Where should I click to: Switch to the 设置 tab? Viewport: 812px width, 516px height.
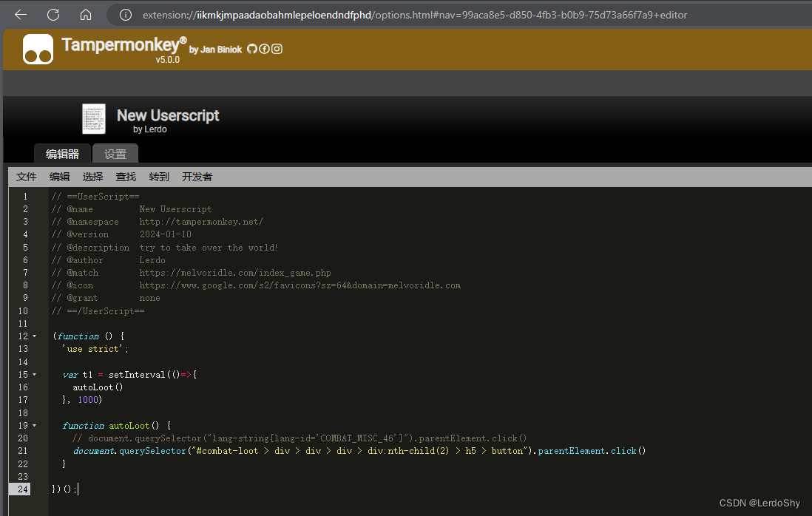(x=115, y=153)
